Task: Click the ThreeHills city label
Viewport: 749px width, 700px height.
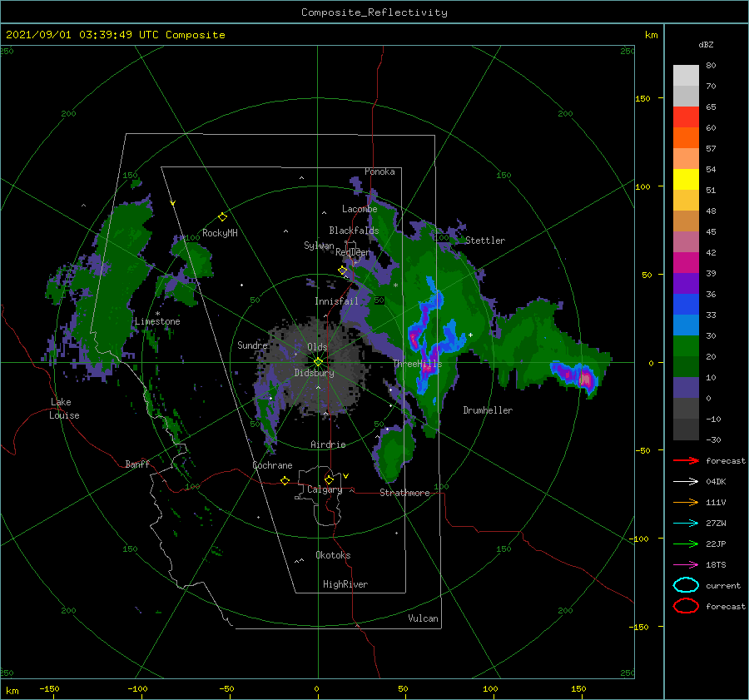Action: (418, 364)
